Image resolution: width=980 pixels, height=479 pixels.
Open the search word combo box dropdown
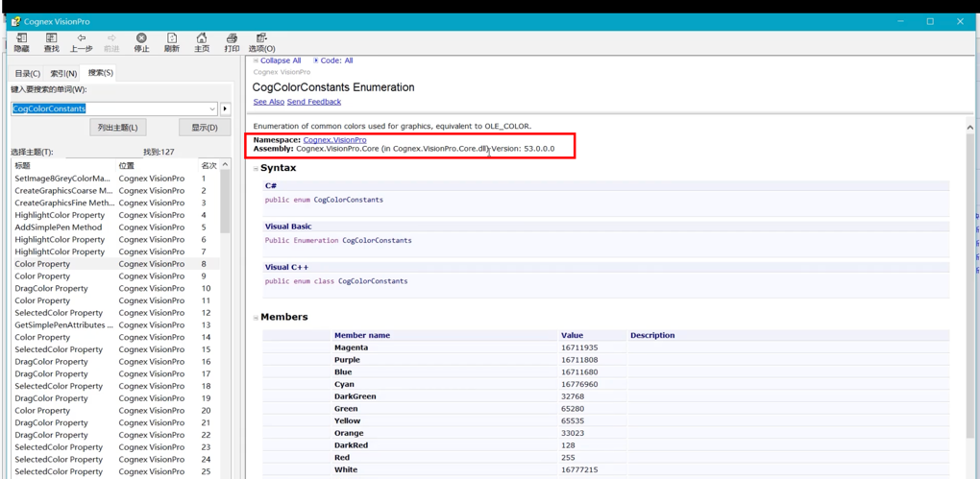(x=212, y=108)
